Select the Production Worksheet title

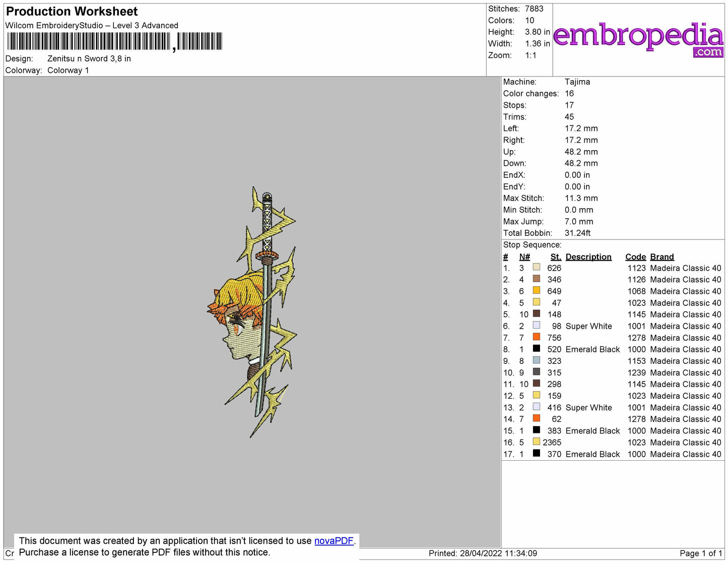click(x=72, y=12)
